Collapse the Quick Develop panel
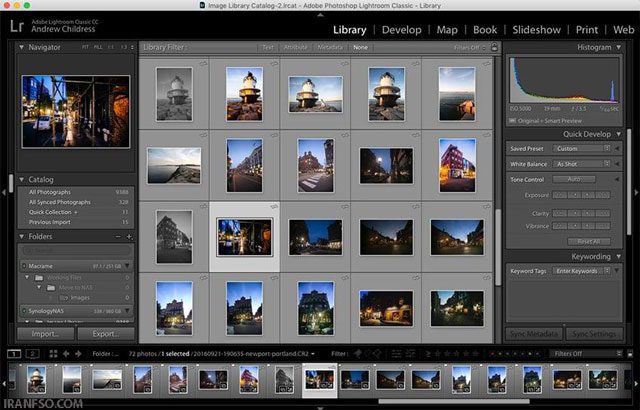The height and width of the screenshot is (410, 640). pos(619,134)
